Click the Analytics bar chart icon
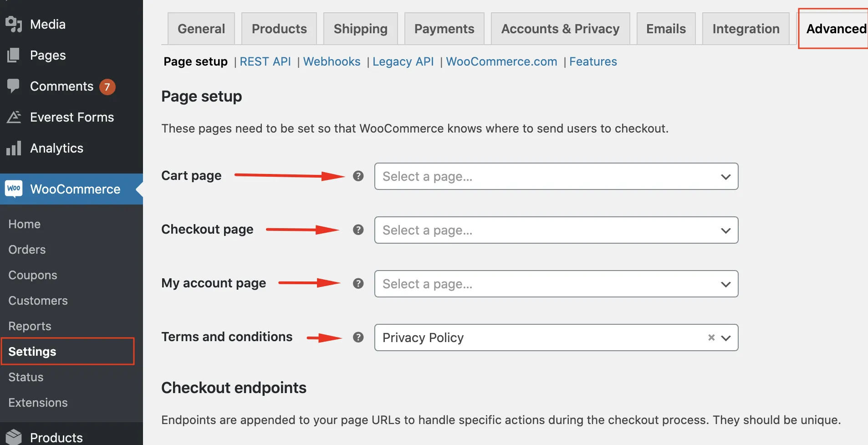868x445 pixels. click(14, 148)
